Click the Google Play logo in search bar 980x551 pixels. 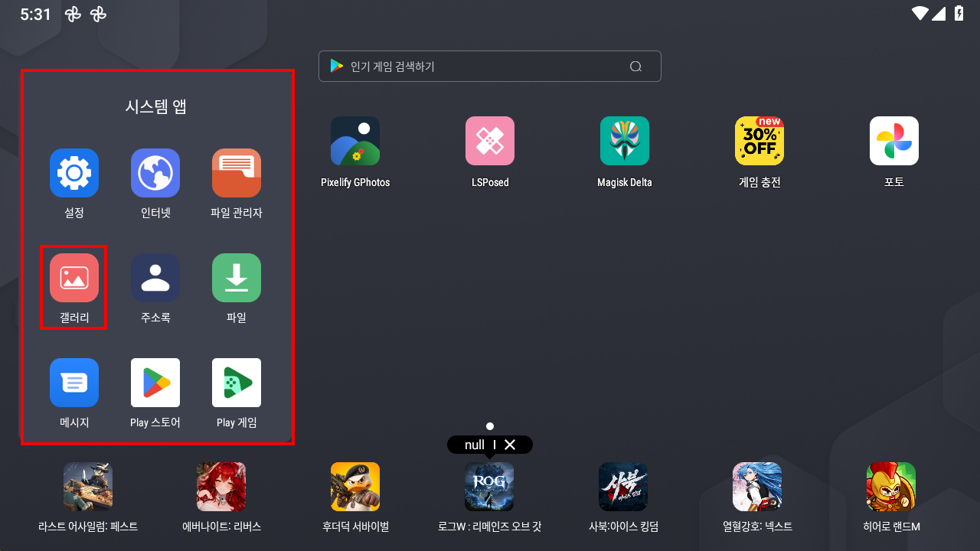tap(337, 66)
